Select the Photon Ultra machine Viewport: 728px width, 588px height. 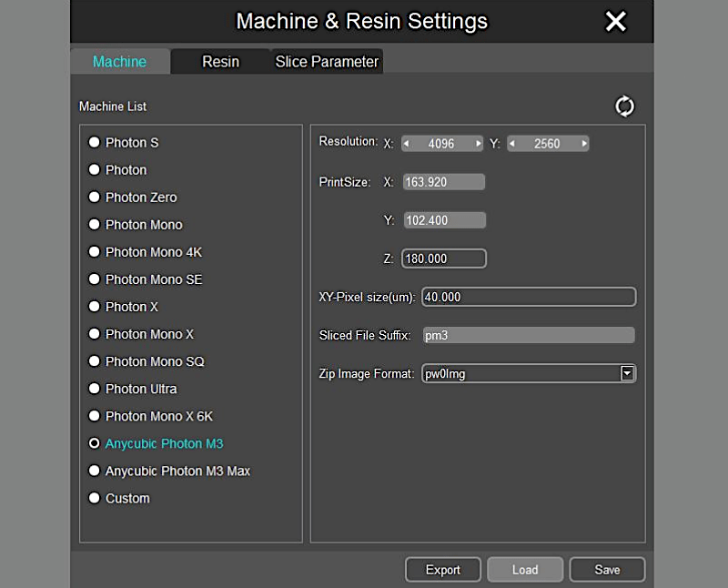[95, 389]
